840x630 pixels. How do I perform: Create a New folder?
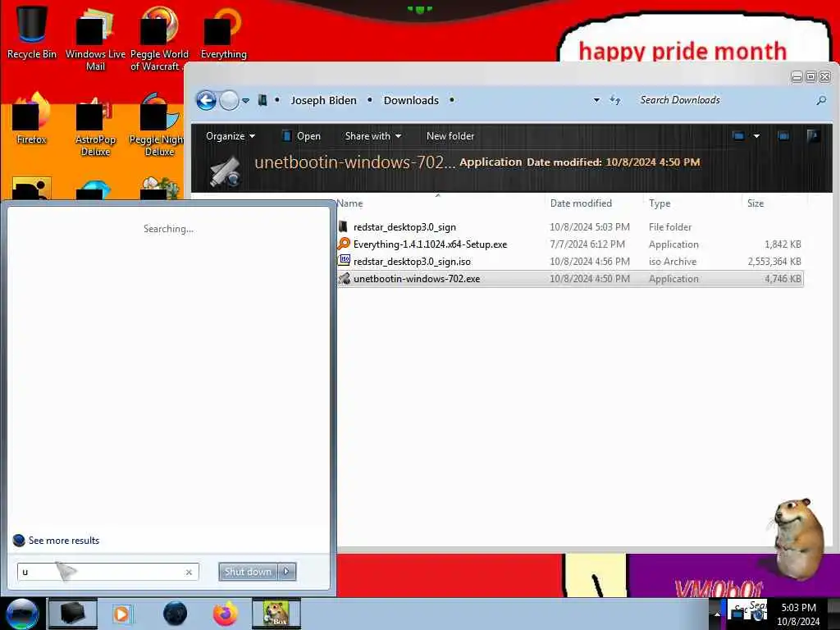tap(450, 136)
